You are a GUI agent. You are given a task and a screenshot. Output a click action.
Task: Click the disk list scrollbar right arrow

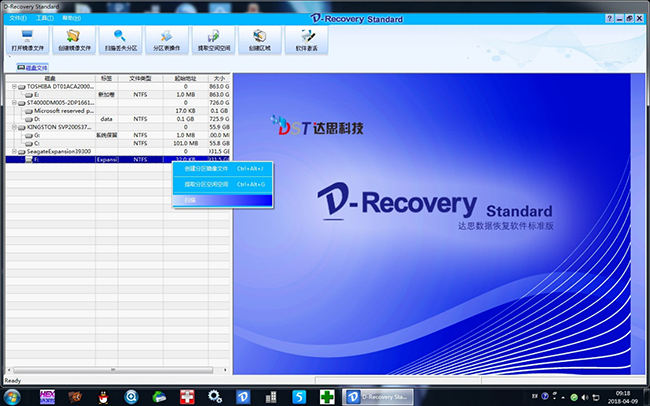coord(225,370)
